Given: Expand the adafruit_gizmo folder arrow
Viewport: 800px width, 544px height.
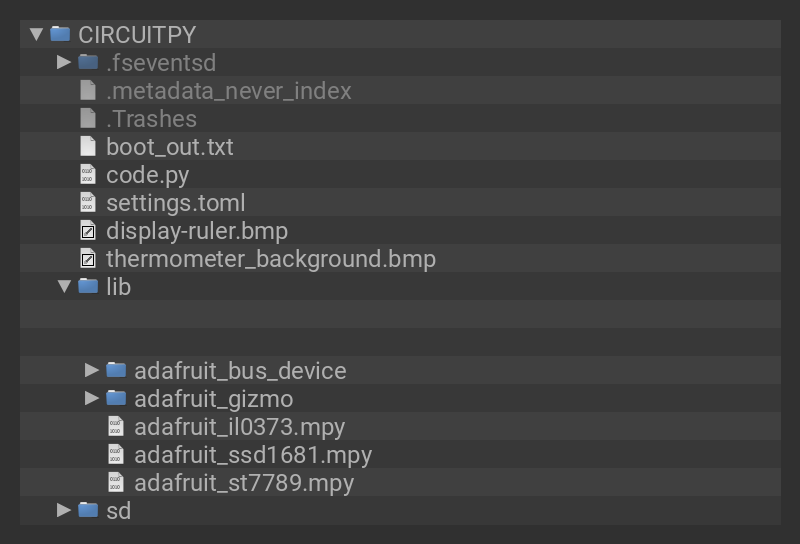Looking at the screenshot, I should pyautogui.click(x=92, y=398).
